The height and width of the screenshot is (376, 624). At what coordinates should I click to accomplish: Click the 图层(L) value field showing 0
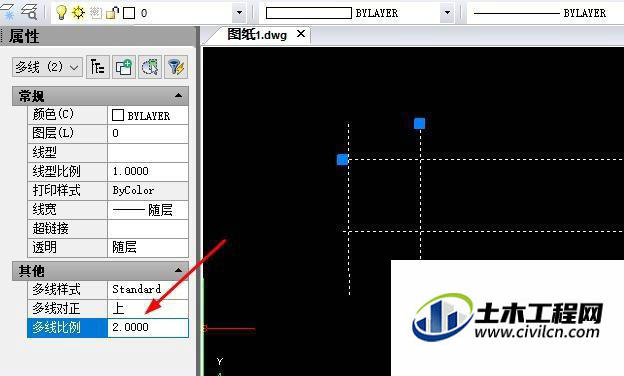coord(148,134)
